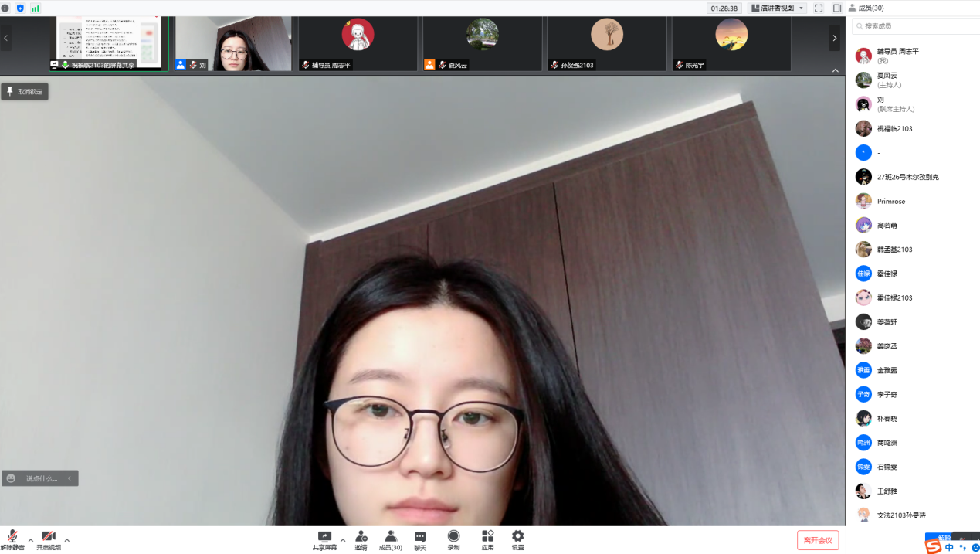Expand share screen options arrow
The image size is (980, 554).
pyautogui.click(x=343, y=540)
